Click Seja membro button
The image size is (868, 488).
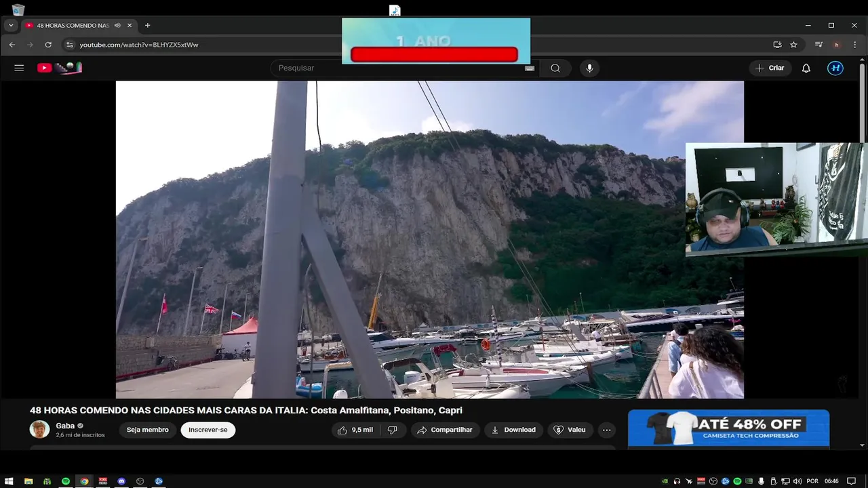coord(147,430)
